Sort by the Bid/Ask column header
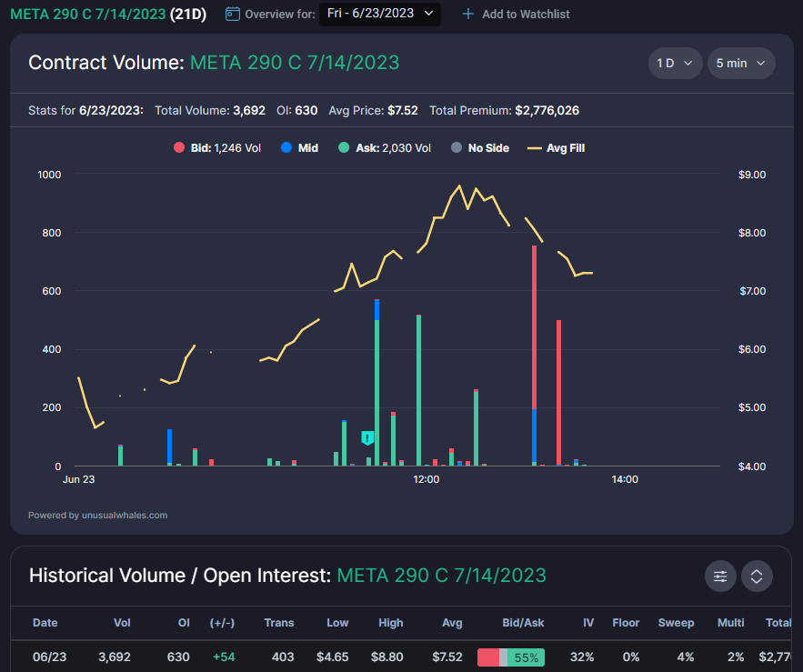 (x=523, y=623)
